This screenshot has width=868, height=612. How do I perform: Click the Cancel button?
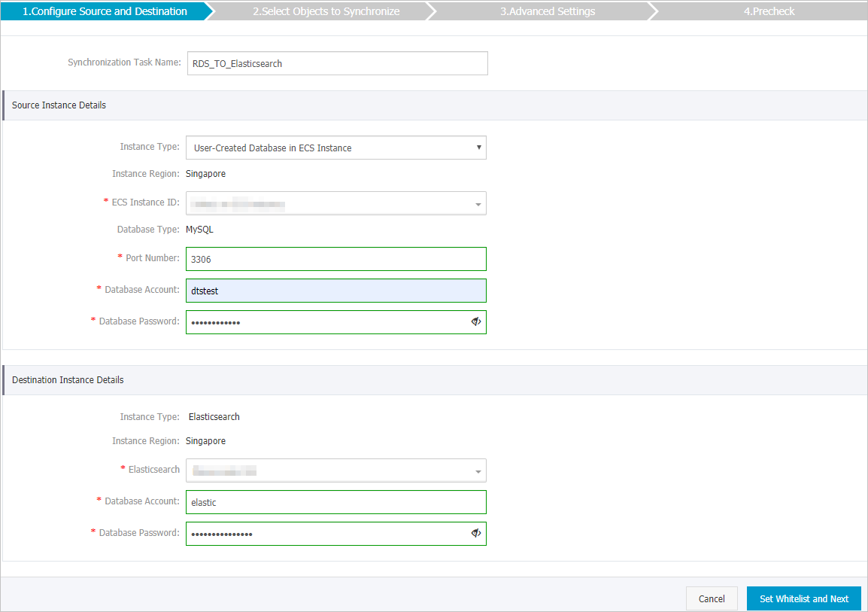point(712,598)
